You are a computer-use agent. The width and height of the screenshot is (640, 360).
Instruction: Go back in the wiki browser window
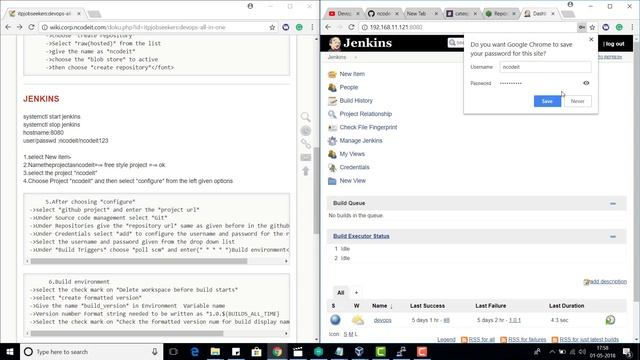click(8, 27)
